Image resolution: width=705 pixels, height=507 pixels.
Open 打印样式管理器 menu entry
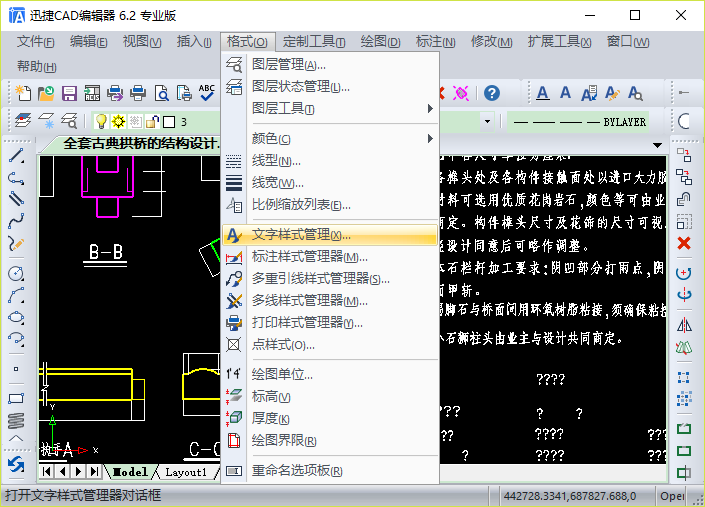click(330, 323)
